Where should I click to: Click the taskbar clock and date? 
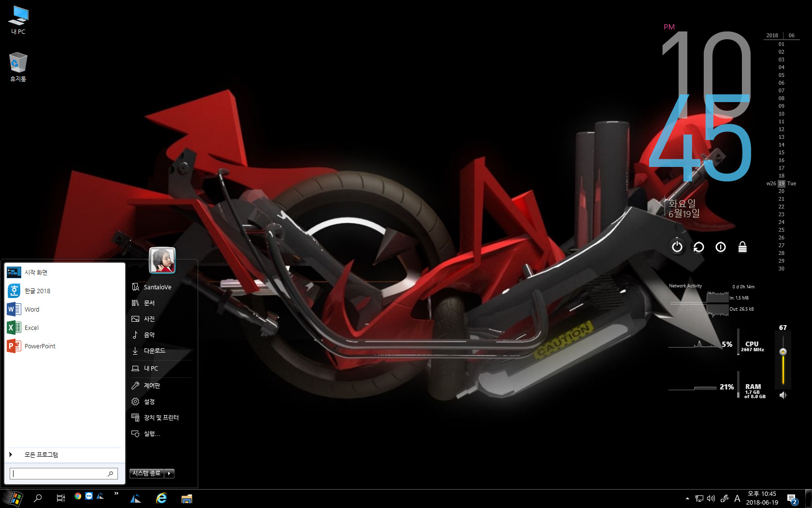click(762, 498)
